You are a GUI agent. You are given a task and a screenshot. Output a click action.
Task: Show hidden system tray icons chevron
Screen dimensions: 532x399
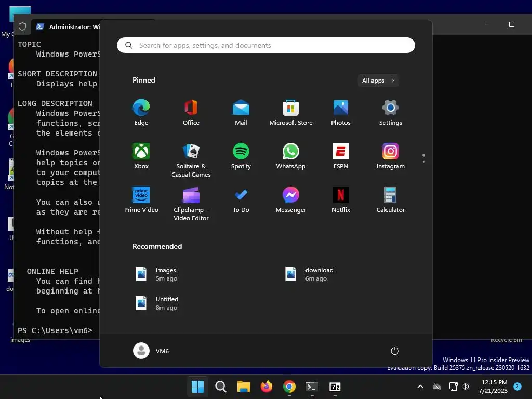tap(420, 387)
